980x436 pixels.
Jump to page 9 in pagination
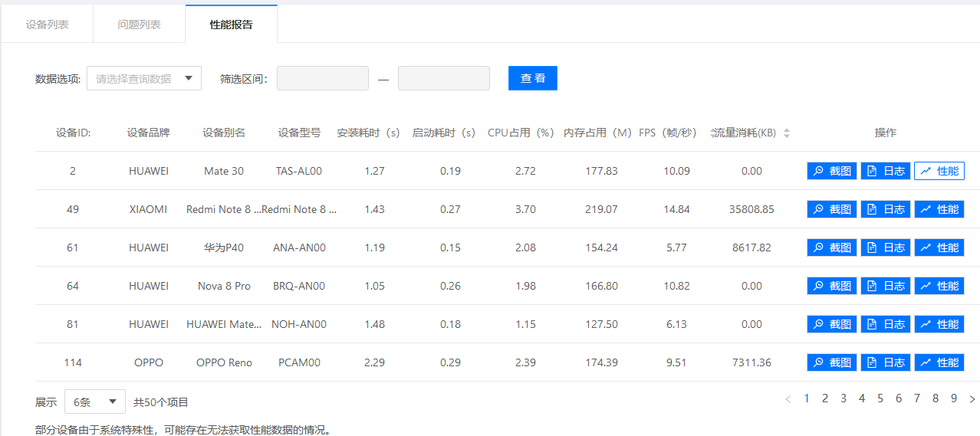point(954,398)
